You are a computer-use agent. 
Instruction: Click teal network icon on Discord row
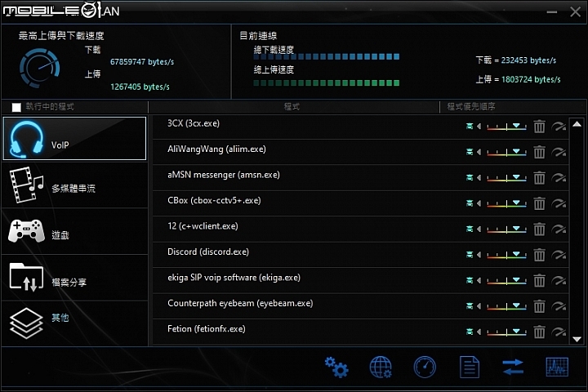(470, 255)
